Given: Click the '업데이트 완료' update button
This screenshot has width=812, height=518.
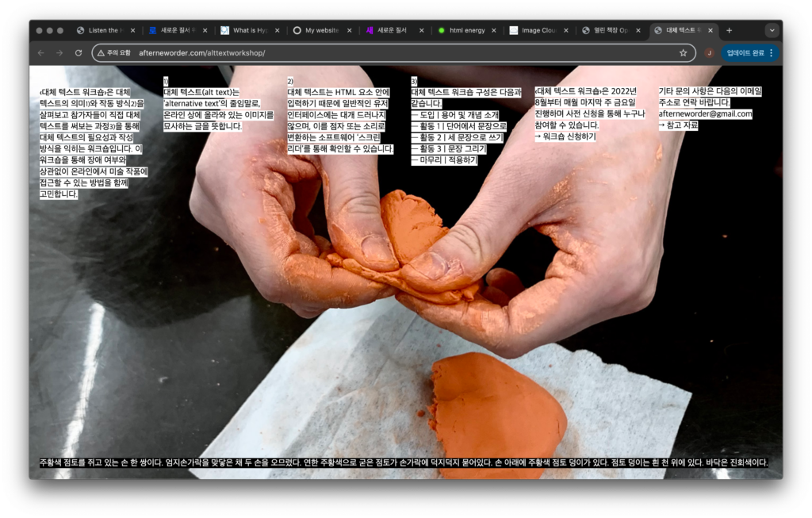Looking at the screenshot, I should click(749, 53).
